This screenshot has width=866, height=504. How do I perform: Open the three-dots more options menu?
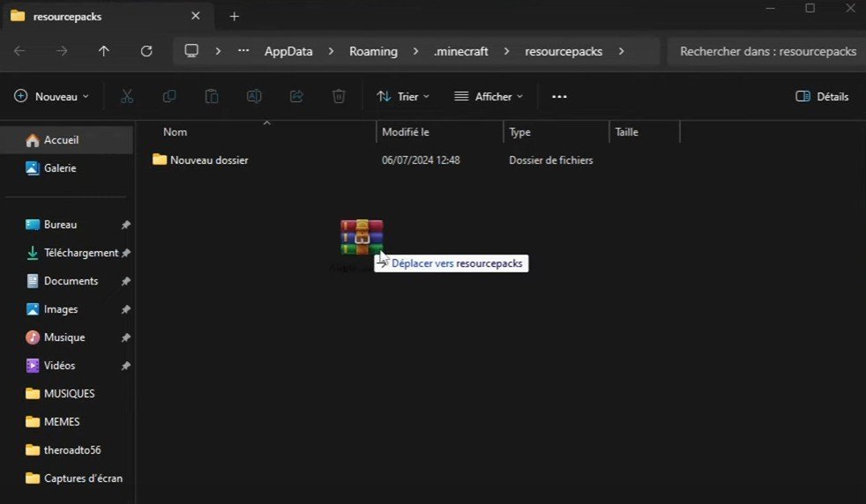coord(559,96)
